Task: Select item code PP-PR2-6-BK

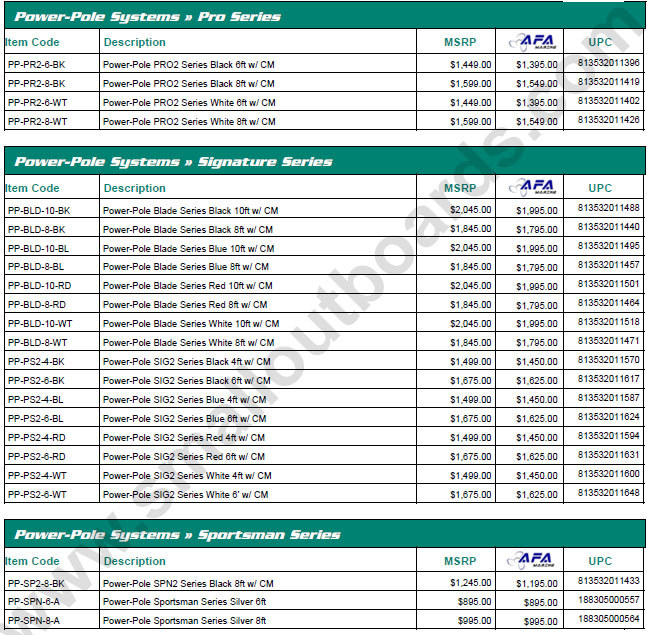Action: (36, 65)
